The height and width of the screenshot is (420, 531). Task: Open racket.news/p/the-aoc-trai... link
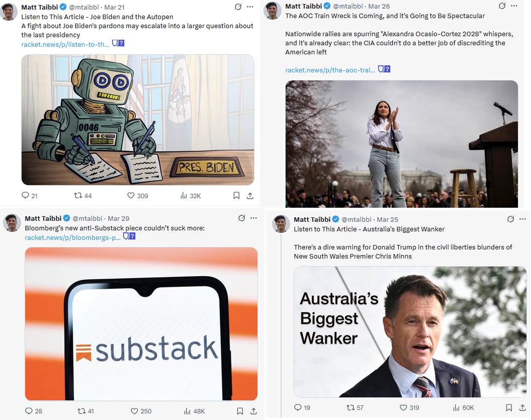330,70
